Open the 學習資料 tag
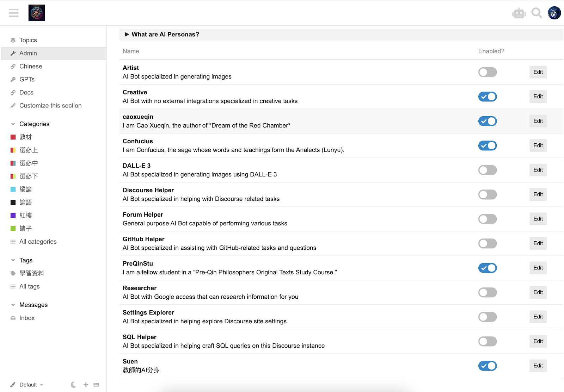 pyautogui.click(x=31, y=273)
